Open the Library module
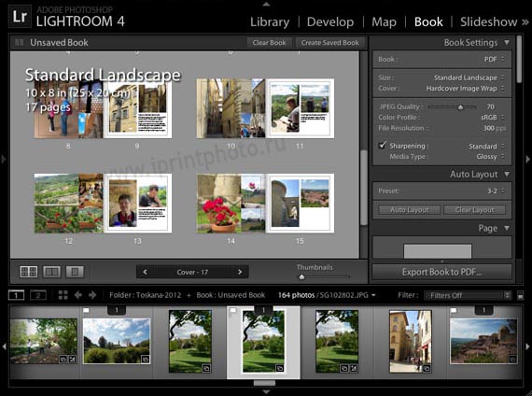Viewport: 532px width, 396px height. pos(270,22)
